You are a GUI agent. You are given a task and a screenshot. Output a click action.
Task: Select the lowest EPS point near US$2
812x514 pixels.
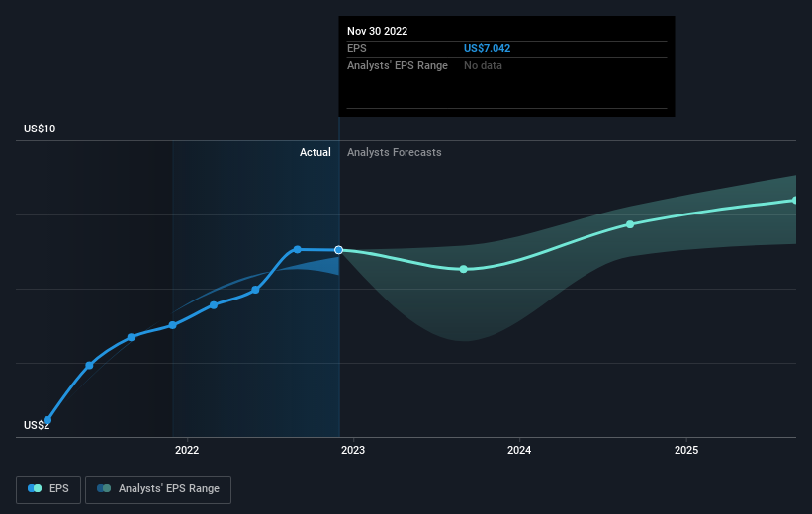pyautogui.click(x=47, y=420)
